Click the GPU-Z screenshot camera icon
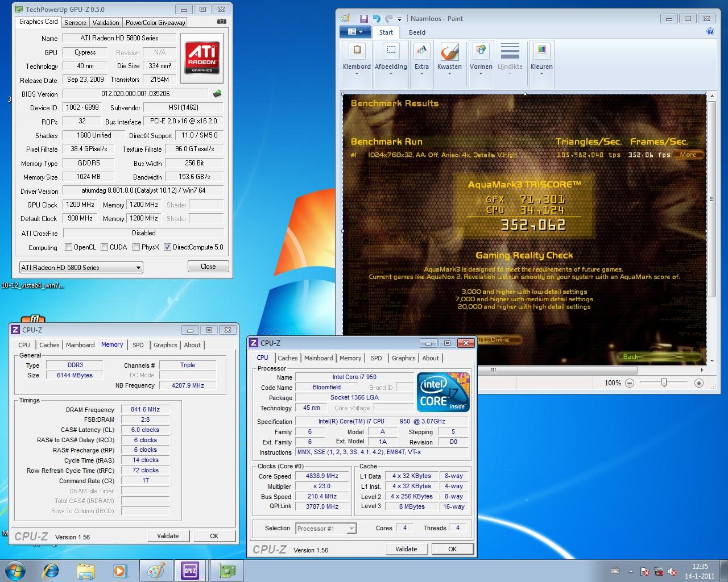Viewport: 728px width, 582px height. (x=221, y=22)
